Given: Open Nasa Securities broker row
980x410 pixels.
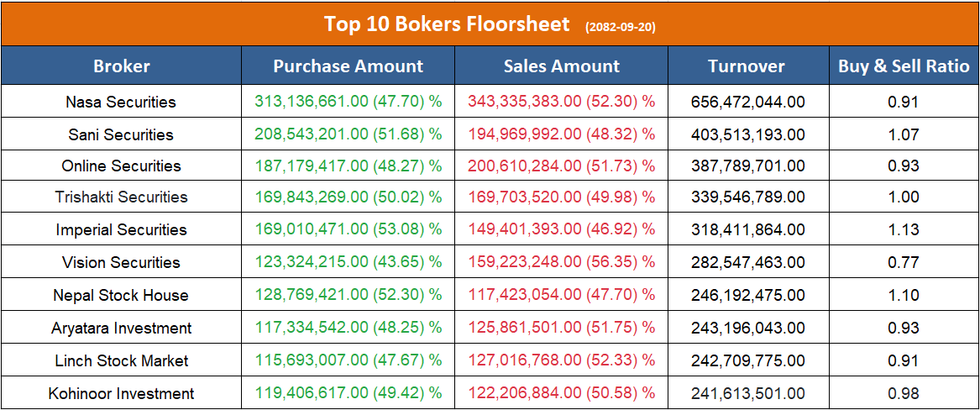Looking at the screenshot, I should pyautogui.click(x=121, y=102).
